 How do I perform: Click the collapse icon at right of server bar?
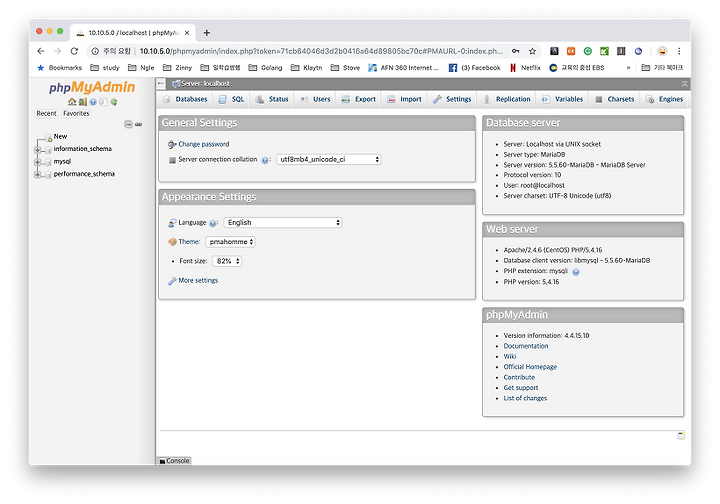tap(684, 84)
